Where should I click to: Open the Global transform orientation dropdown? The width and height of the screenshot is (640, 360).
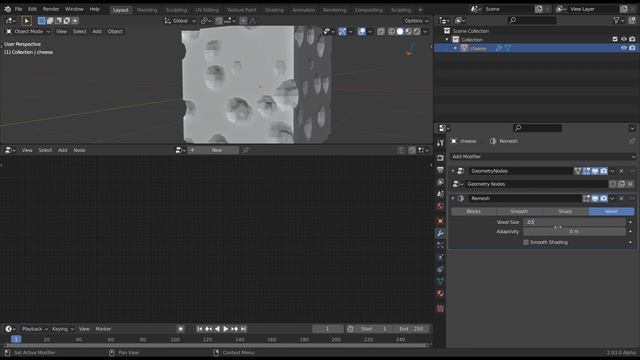pos(180,21)
